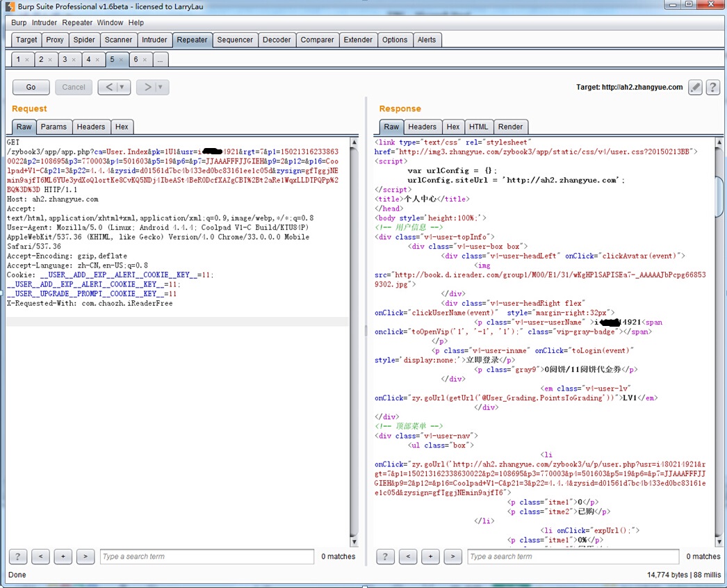Viewport: 727px width, 588px height.
Task: Open the response Render tab
Action: point(510,126)
